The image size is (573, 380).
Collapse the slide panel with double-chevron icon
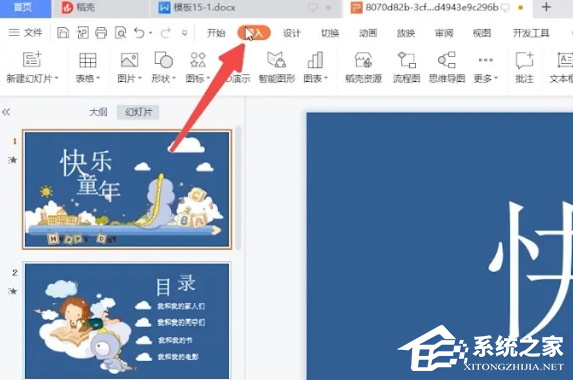pyautogui.click(x=6, y=112)
